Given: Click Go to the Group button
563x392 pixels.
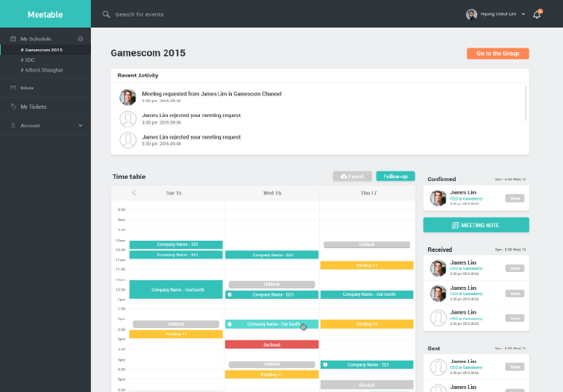Looking at the screenshot, I should coord(497,54).
